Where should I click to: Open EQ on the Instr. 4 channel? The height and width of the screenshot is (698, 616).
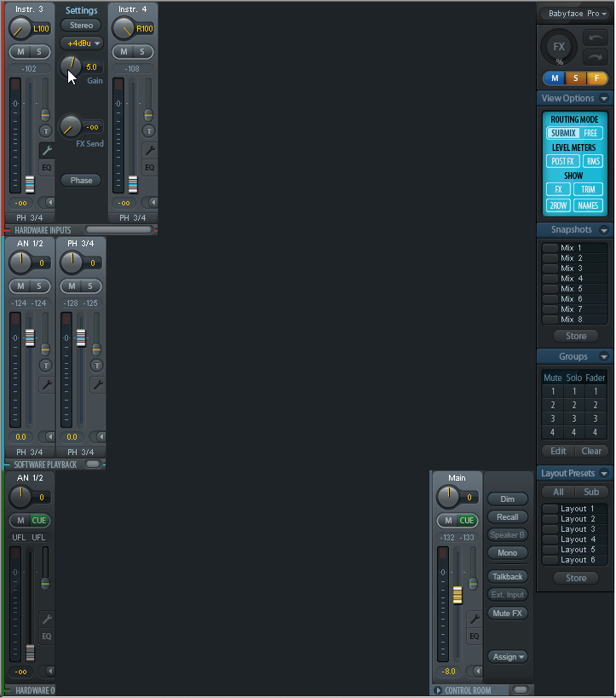tap(150, 167)
